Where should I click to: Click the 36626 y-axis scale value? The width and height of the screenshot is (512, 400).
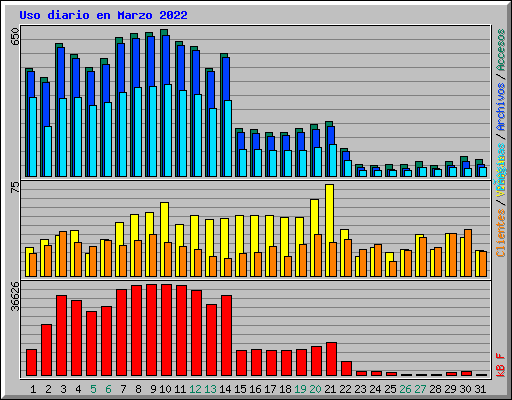15,296
